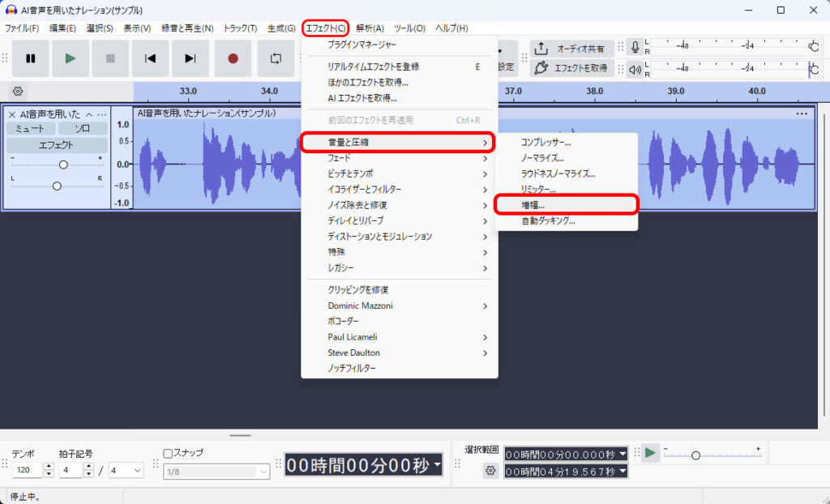Open the clip three-dot options menu

point(802,113)
